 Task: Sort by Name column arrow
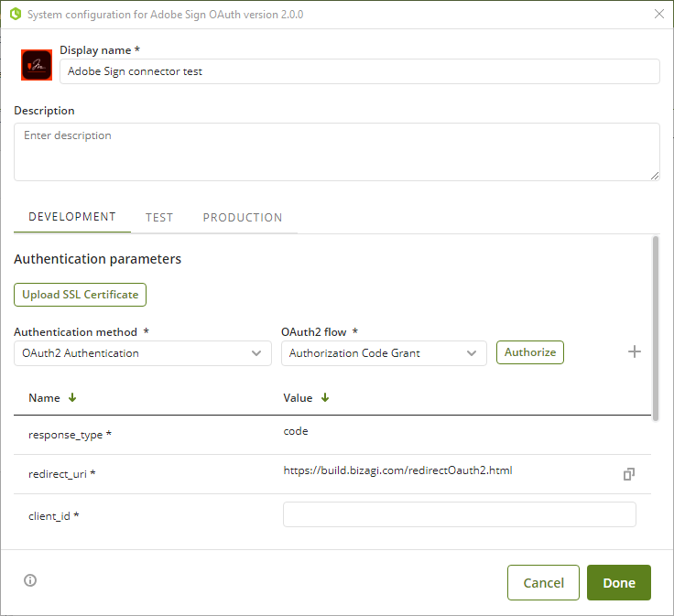(72, 397)
